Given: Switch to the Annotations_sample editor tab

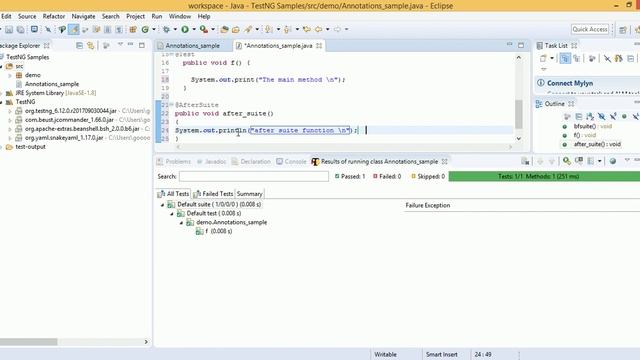Looking at the screenshot, I should point(193,46).
